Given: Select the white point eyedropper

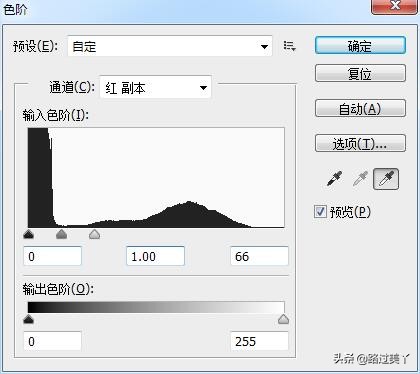Looking at the screenshot, I should [x=386, y=179].
